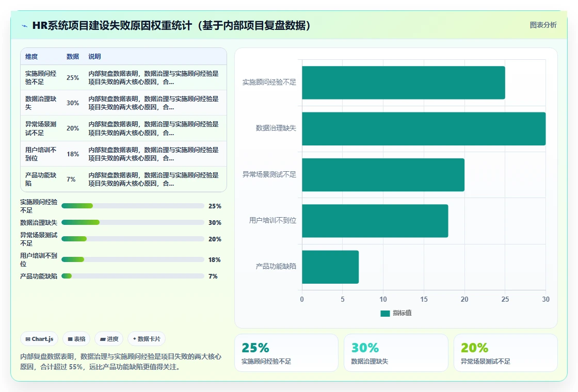Click the 实施顾问经验不足 chart bar
Image resolution: width=578 pixels, height=392 pixels.
point(403,83)
